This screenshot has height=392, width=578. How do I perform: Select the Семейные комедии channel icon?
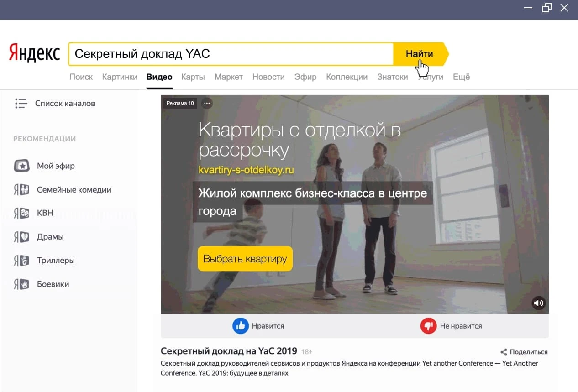click(x=21, y=189)
